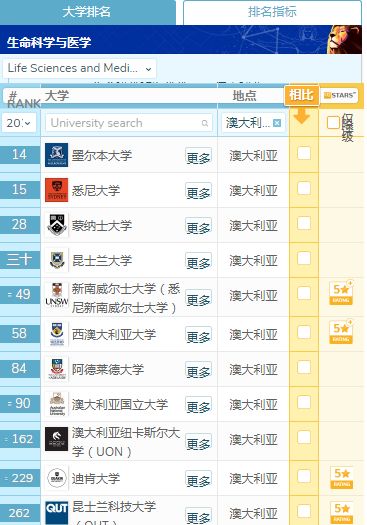
Task: Expand 更多 for 迪肯大学
Action: [x=198, y=480]
